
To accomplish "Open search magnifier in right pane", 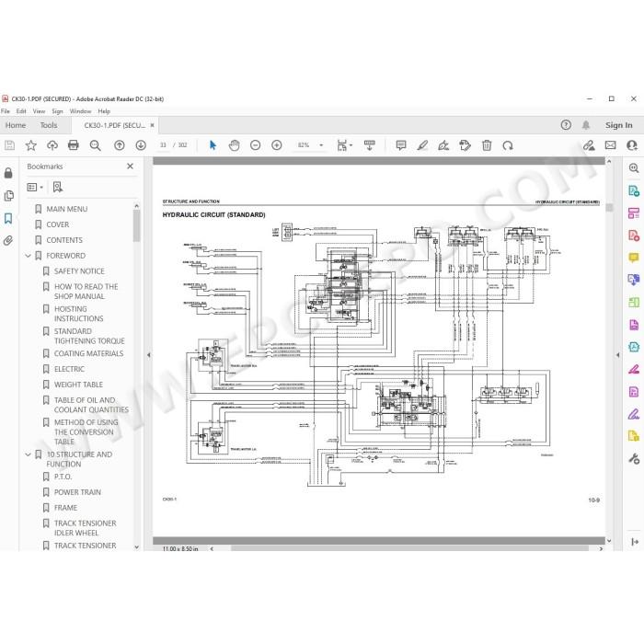I will [634, 168].
